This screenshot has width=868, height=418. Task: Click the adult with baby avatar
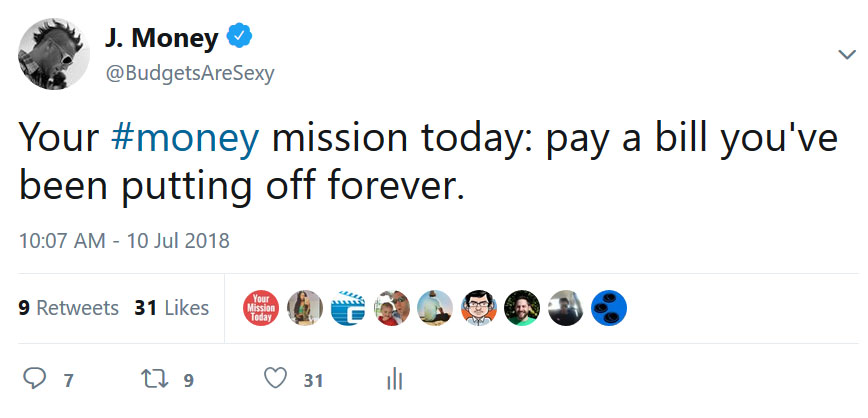tap(392, 308)
